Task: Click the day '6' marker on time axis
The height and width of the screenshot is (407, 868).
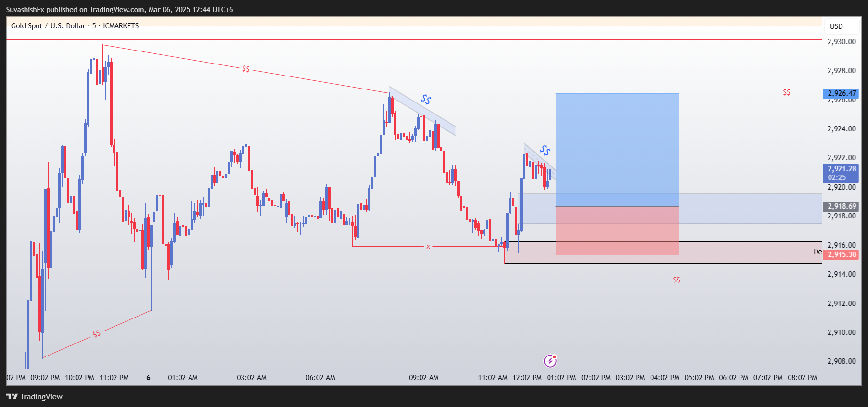Action: [x=148, y=378]
